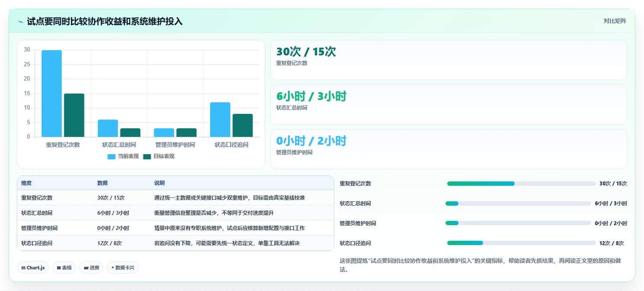Image resolution: width=644 pixels, height=291 pixels.
Task: Toggle the 目标表现 legend swatch
Action: [147, 156]
